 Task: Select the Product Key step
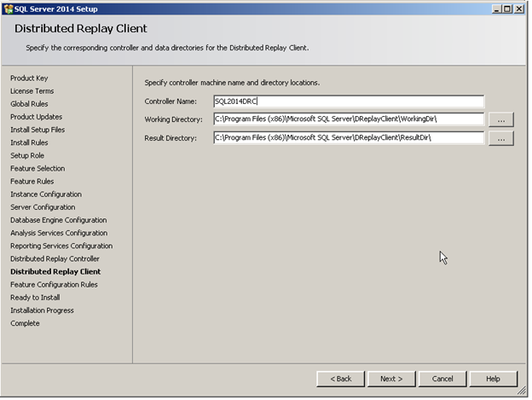point(29,78)
